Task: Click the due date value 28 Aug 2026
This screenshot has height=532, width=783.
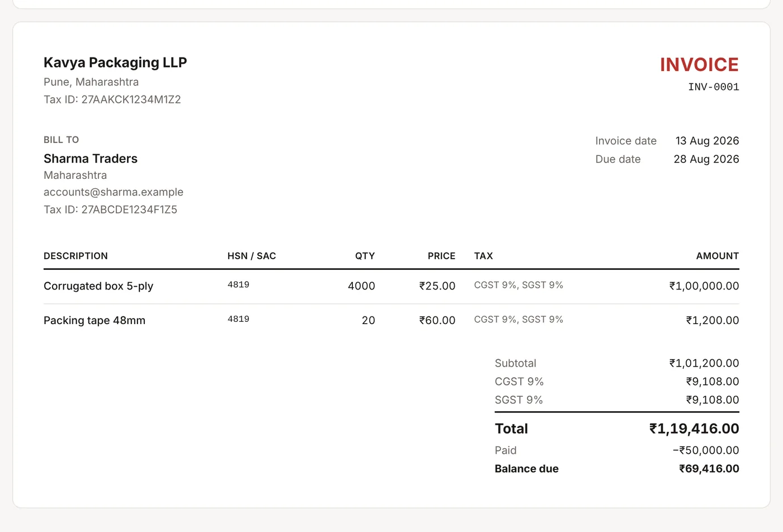Action: [706, 159]
